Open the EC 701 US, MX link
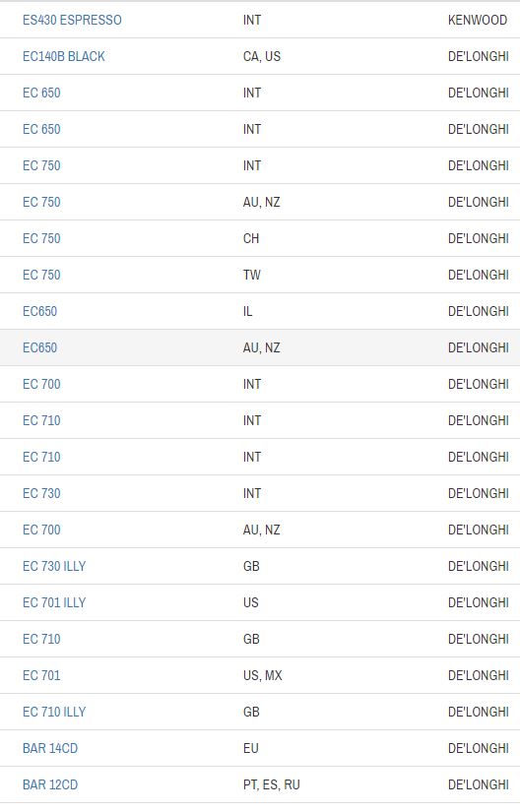This screenshot has height=812, width=520. pyautogui.click(x=41, y=675)
